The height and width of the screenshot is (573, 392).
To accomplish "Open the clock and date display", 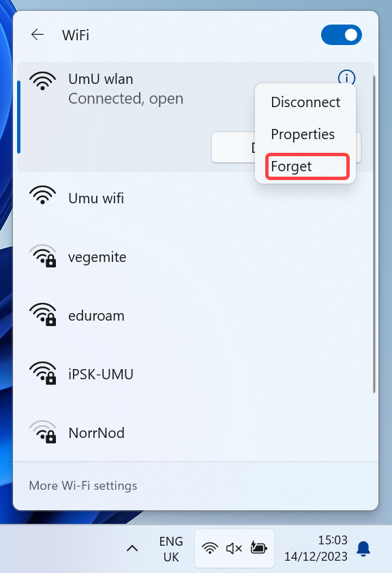I will click(x=316, y=548).
